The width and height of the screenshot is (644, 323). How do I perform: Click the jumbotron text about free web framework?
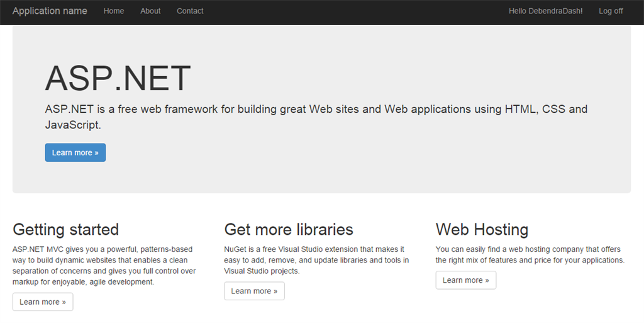316,117
